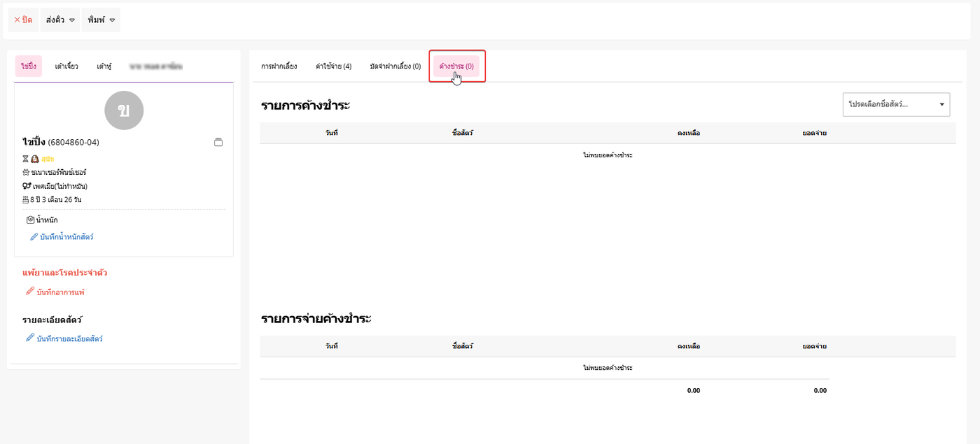Click คงเหลือ column header in lower table
Image resolution: width=980 pixels, height=444 pixels.
pos(689,346)
